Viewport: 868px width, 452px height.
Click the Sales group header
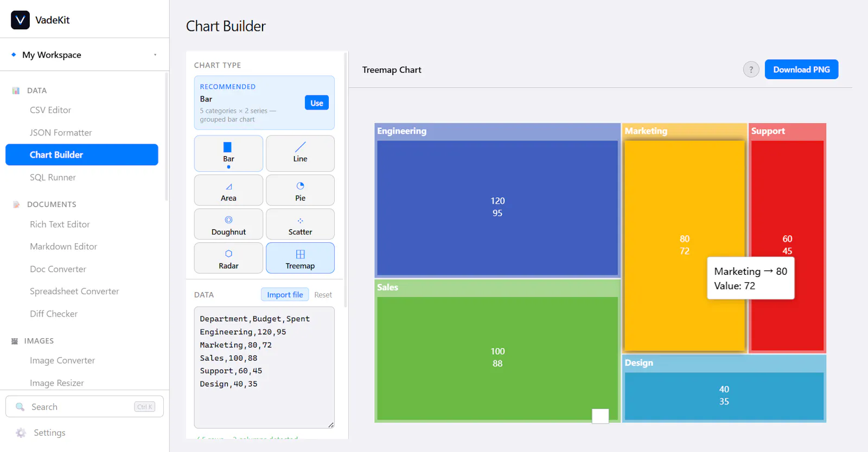pyautogui.click(x=497, y=288)
